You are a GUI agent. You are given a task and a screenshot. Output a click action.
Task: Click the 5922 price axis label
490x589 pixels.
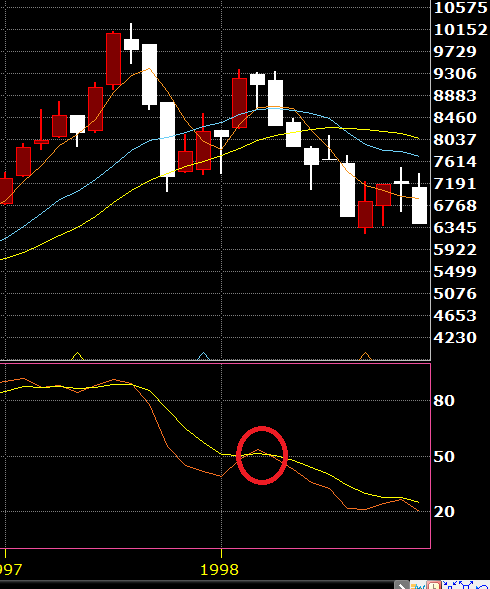point(455,249)
